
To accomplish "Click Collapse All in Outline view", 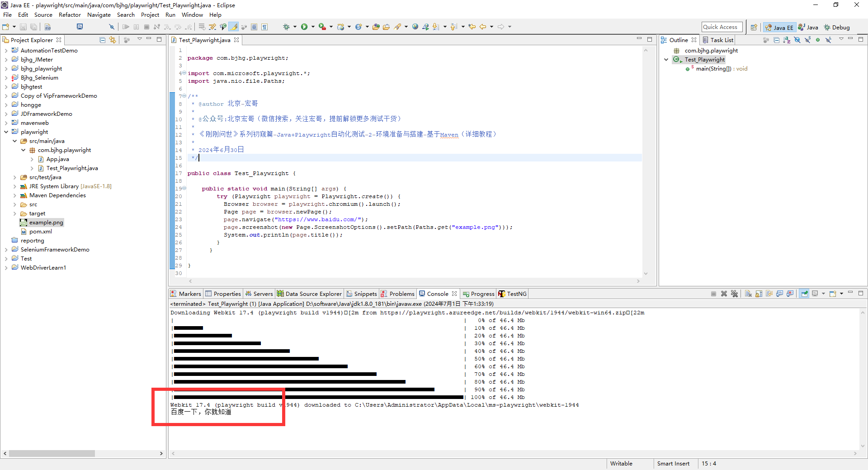I will click(x=776, y=40).
